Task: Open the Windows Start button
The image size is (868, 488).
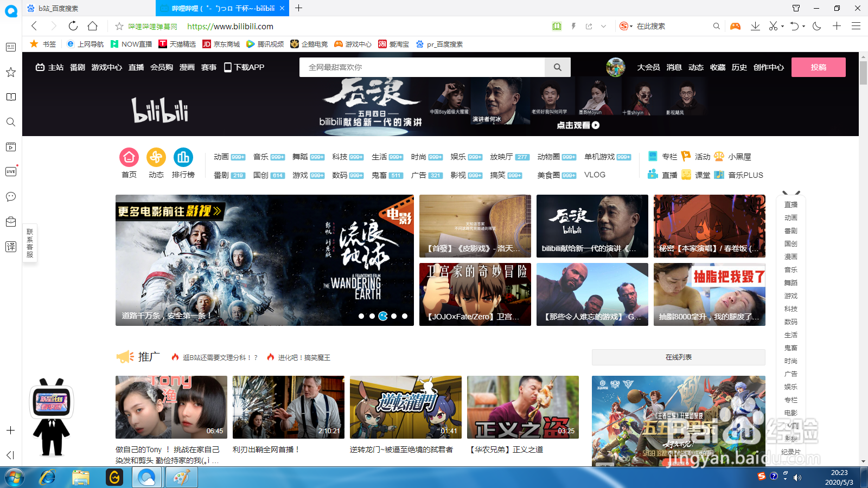Action: [x=15, y=477]
